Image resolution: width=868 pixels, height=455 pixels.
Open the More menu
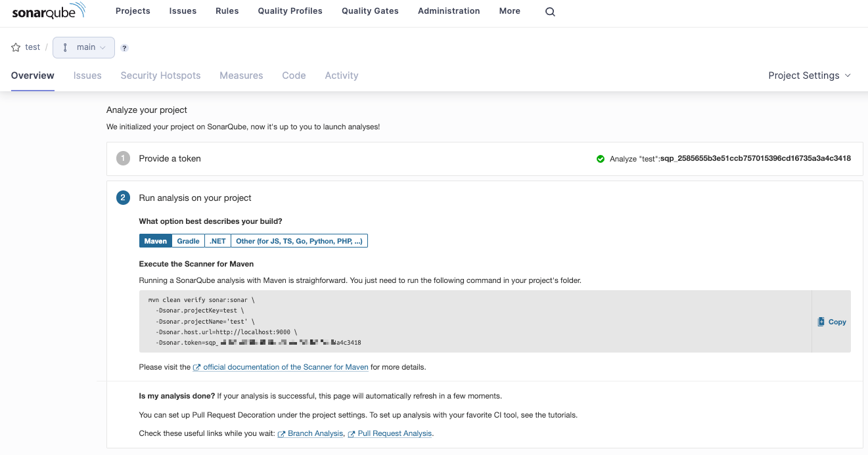(509, 11)
